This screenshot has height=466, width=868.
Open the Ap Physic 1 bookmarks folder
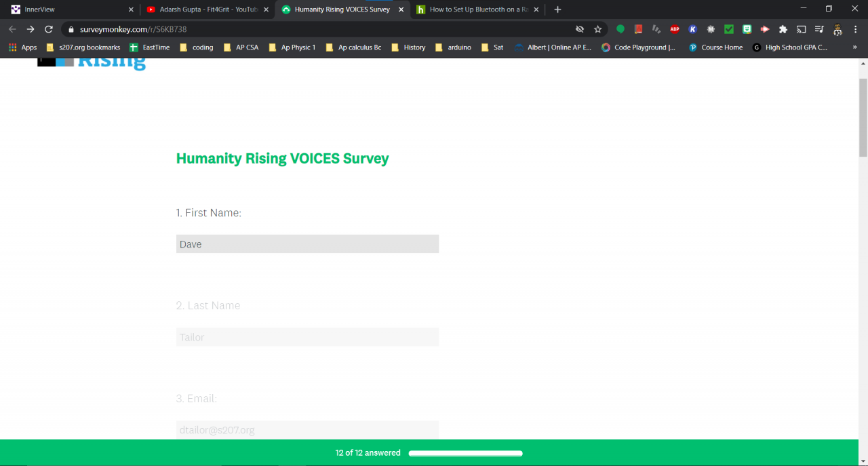point(292,47)
